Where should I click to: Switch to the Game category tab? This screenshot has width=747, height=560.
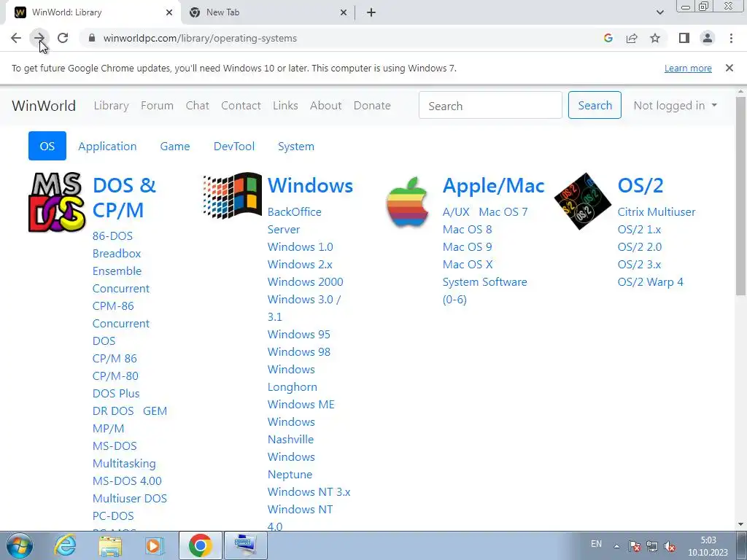pos(175,146)
